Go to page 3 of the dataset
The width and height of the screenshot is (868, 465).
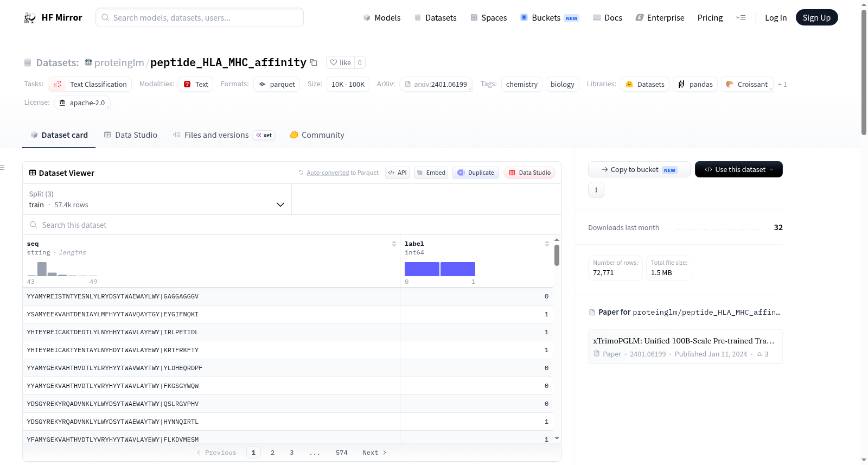click(x=292, y=453)
